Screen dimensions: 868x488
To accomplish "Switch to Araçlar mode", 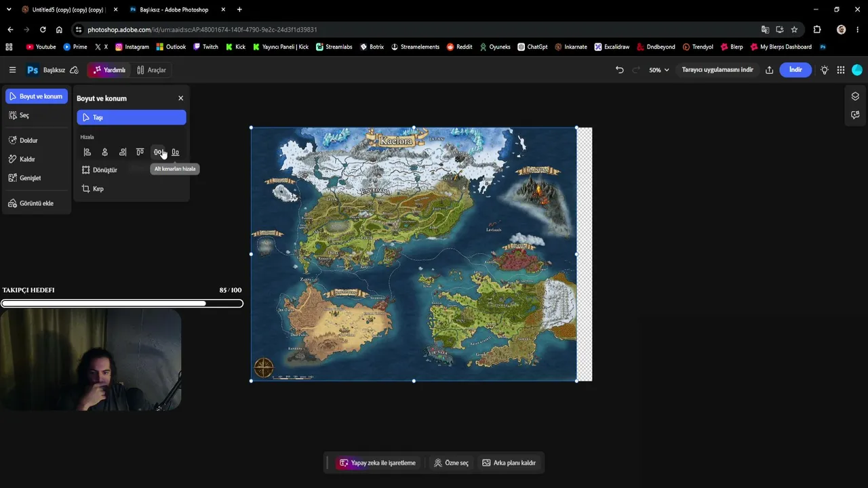I will pyautogui.click(x=151, y=70).
